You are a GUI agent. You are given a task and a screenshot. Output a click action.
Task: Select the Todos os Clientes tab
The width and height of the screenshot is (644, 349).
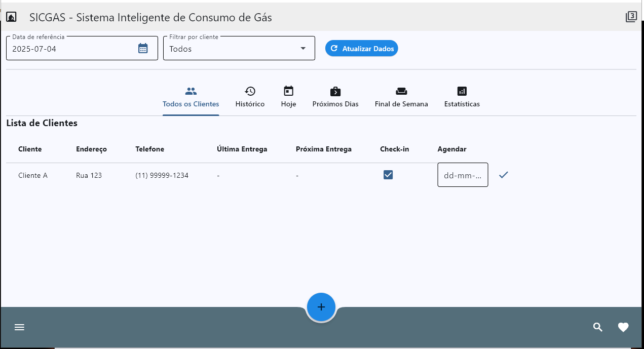click(191, 97)
